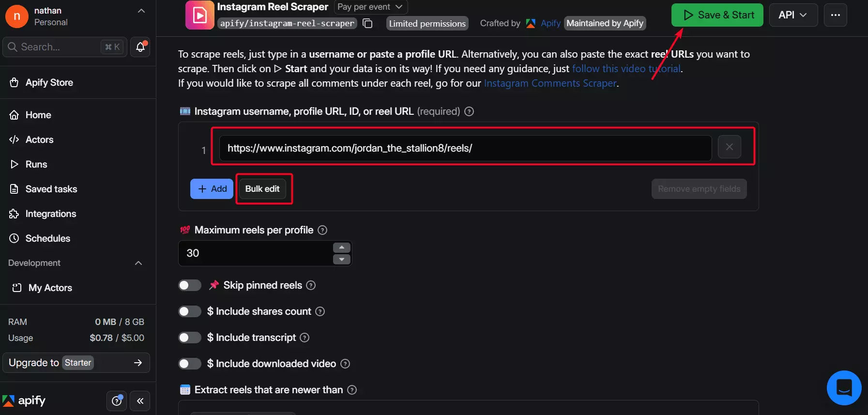Open the help question mark in sidebar footer

117,401
